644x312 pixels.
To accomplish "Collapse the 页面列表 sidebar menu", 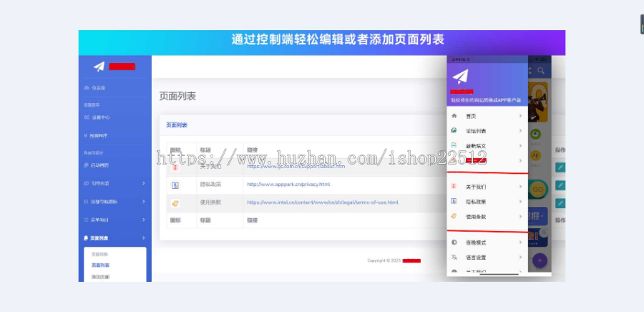I will 114,238.
